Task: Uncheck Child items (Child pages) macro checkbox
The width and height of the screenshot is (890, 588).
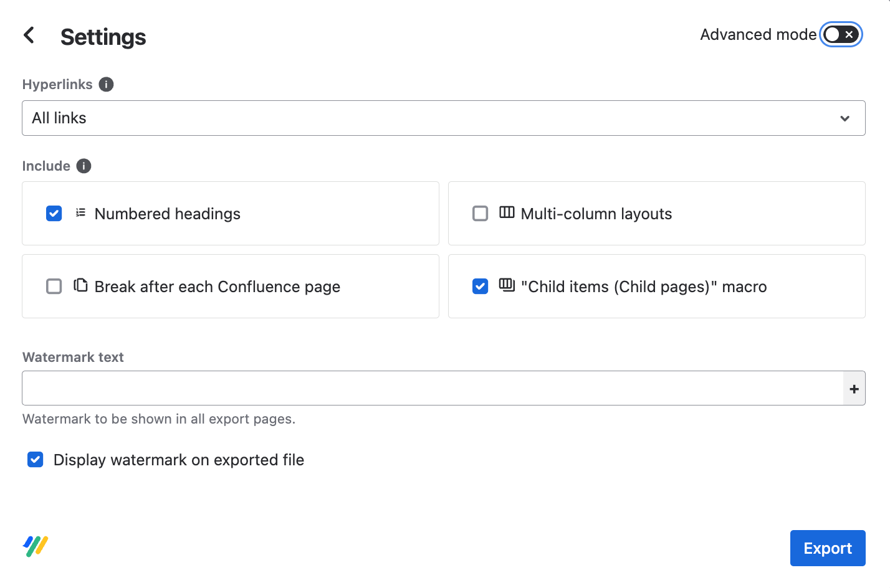Action: tap(481, 287)
